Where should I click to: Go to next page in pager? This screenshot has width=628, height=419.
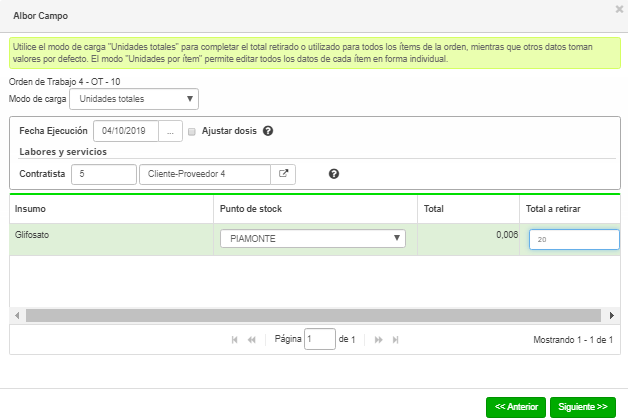[378, 340]
